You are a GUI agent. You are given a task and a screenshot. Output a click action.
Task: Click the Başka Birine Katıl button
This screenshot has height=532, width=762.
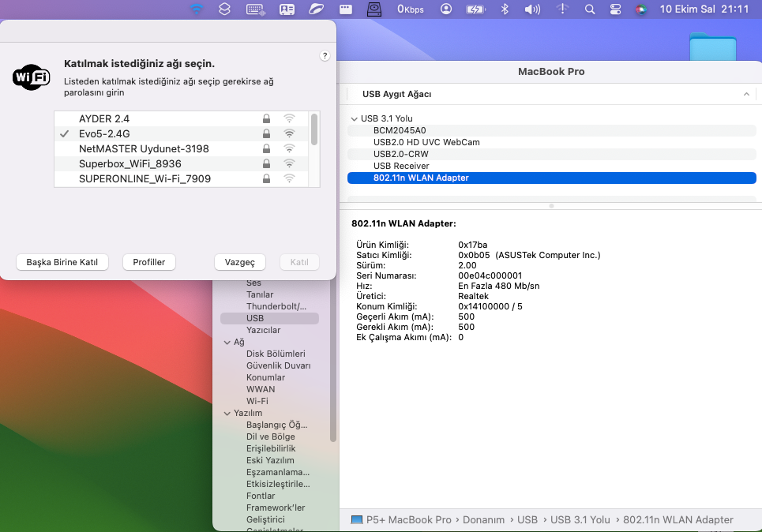[62, 262]
